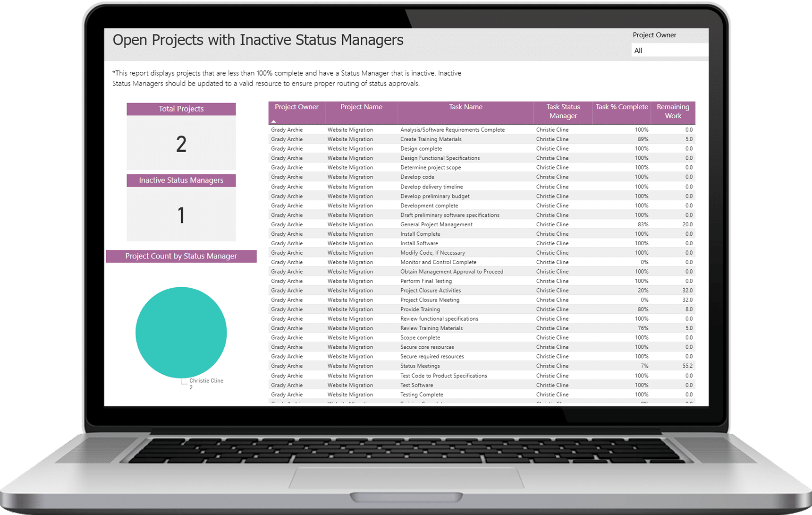The height and width of the screenshot is (515, 812).
Task: Click the 55.2 remaining work value
Action: (687, 366)
